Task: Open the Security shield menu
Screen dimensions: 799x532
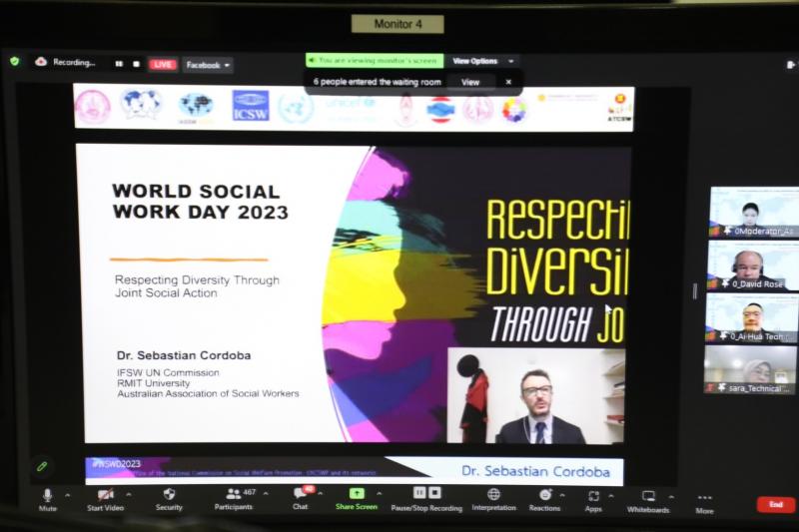Action: [x=169, y=499]
